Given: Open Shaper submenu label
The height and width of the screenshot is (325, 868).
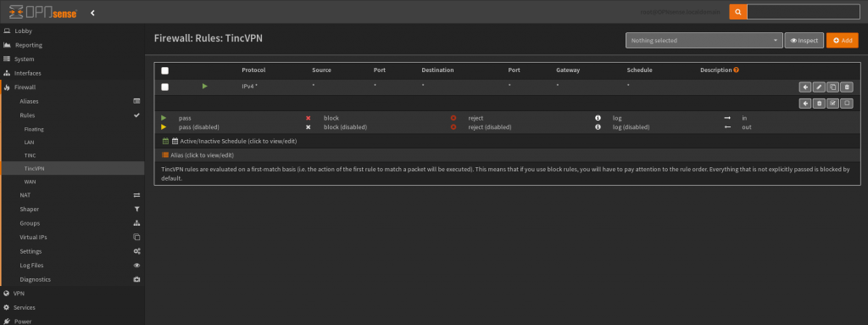Looking at the screenshot, I should click(x=30, y=209).
